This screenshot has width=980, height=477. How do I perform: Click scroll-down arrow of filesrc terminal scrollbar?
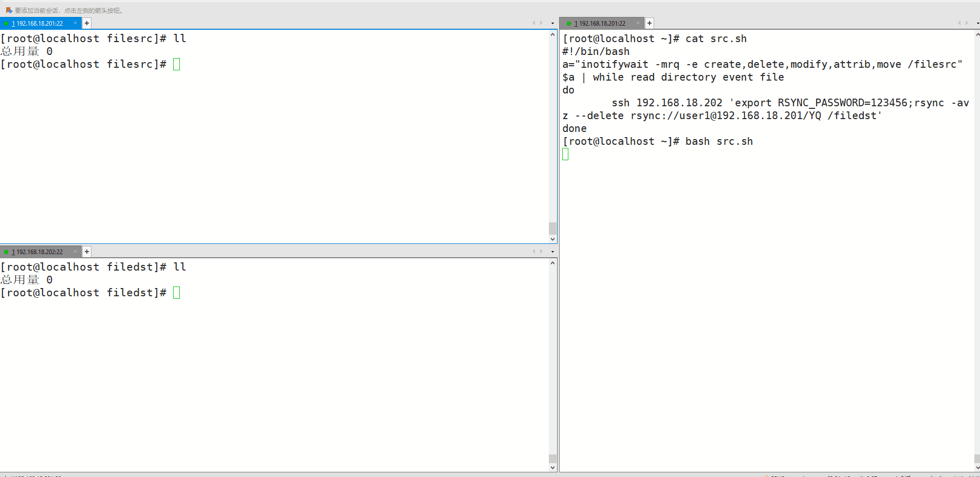coord(552,239)
